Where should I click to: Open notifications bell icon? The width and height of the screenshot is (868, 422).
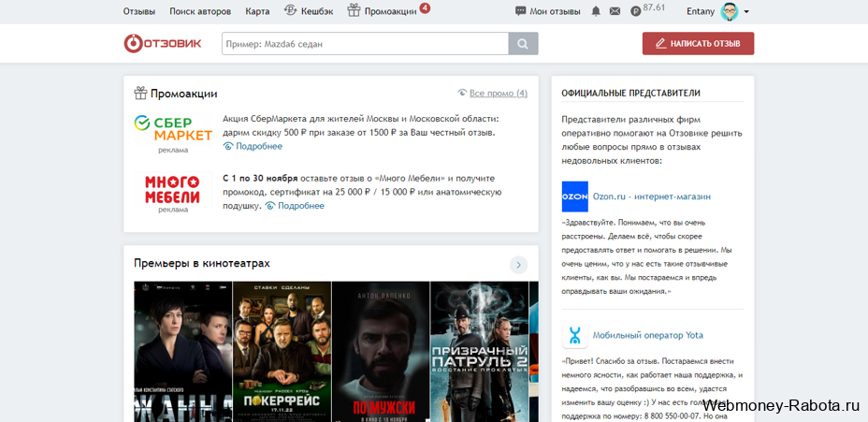click(x=596, y=11)
